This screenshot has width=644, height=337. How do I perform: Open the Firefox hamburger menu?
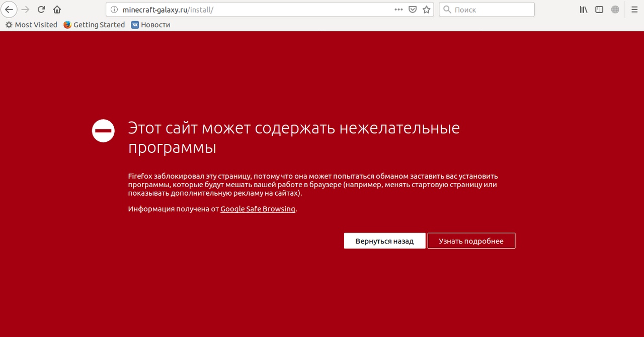pos(634,10)
